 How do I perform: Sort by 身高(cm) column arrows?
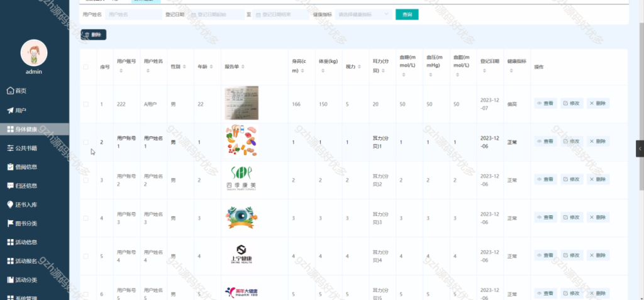click(303, 70)
